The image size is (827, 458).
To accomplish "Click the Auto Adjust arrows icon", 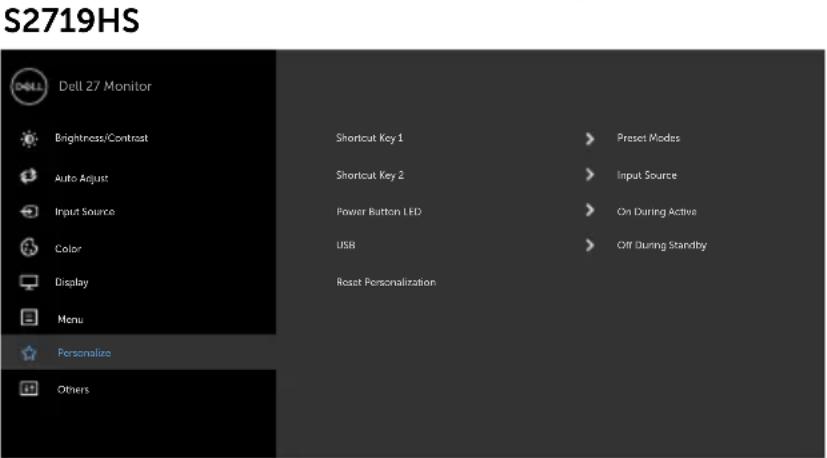I will (x=28, y=176).
